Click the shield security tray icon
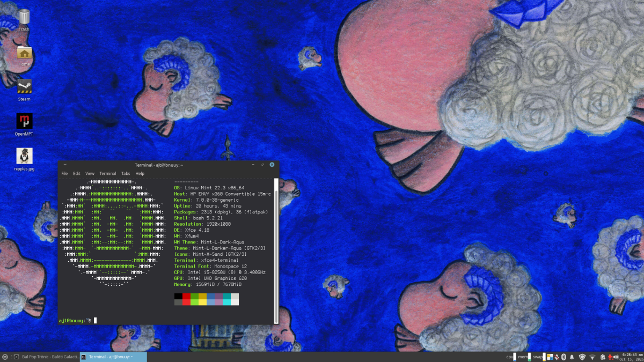Viewport: 644px width, 362px height. 582,357
